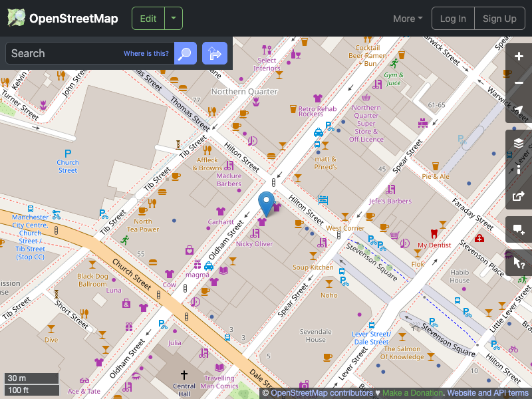Open the map Layers panel icon
Image resolution: width=532 pixels, height=399 pixels.
point(519,142)
